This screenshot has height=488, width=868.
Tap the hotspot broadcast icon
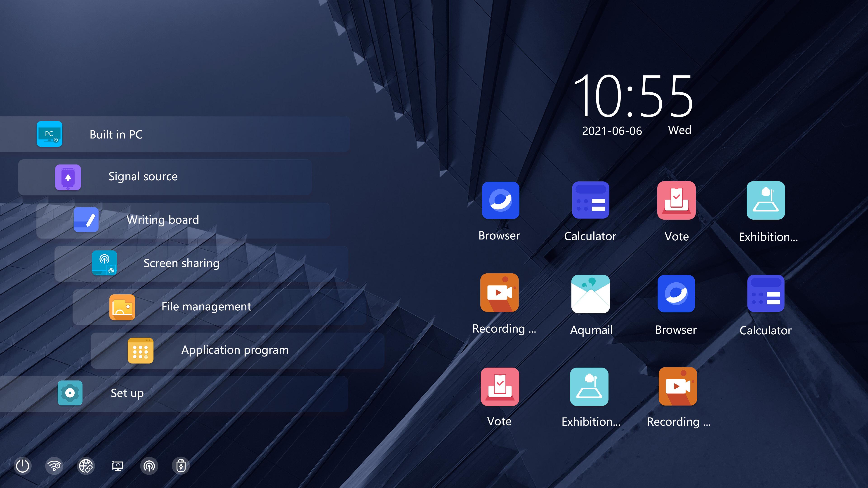(x=149, y=466)
